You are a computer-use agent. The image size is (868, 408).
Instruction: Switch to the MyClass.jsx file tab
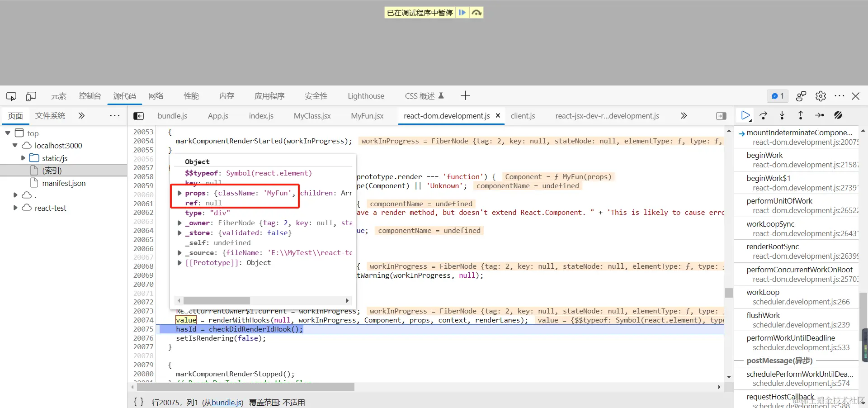coord(312,116)
